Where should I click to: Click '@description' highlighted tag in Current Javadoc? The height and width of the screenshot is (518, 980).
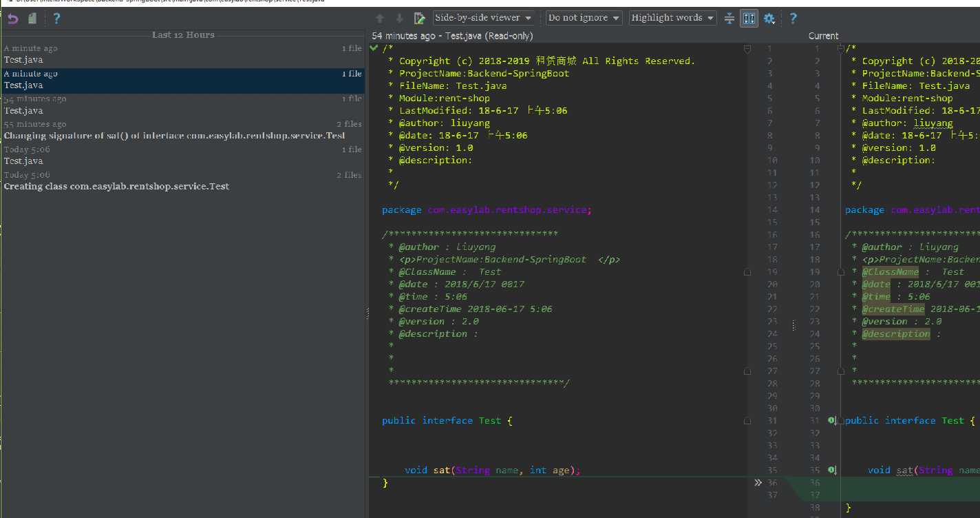[x=895, y=334]
